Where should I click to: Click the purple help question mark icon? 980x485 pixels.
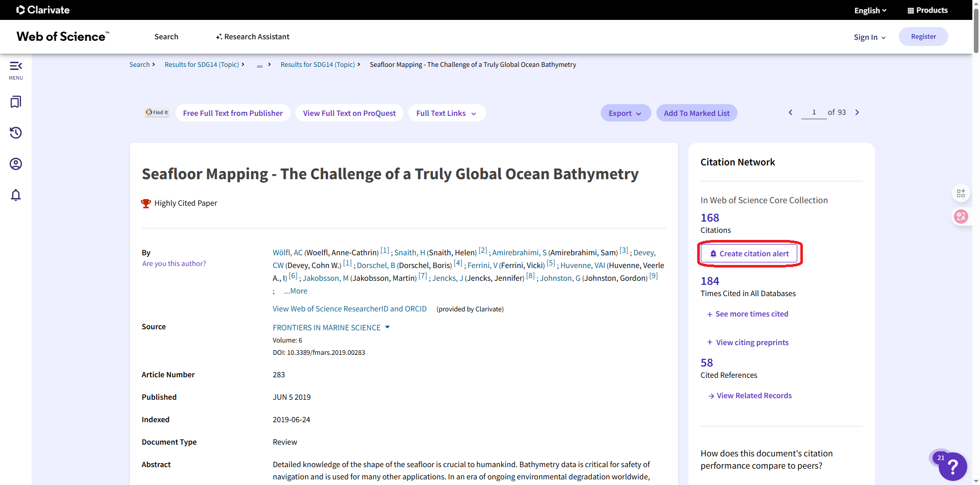[952, 467]
